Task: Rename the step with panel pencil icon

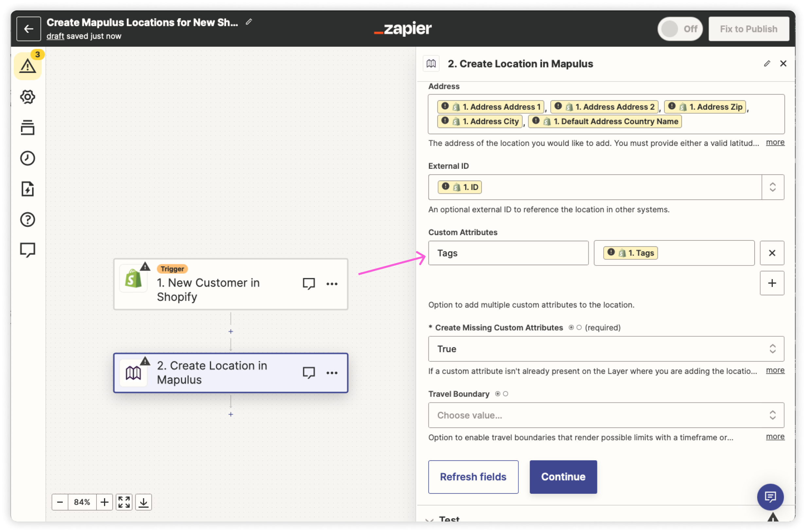Action: [x=767, y=63]
